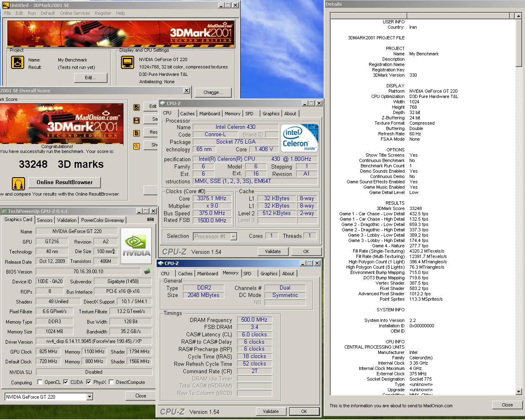Open the Processor #1 selection dropdown
The image size is (525, 420).
(x=233, y=237)
